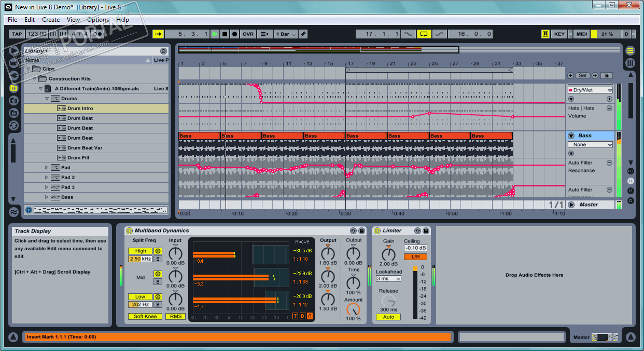The image size is (644, 351).
Task: Click Hot-Swap icon on Limiter device
Action: [x=417, y=231]
